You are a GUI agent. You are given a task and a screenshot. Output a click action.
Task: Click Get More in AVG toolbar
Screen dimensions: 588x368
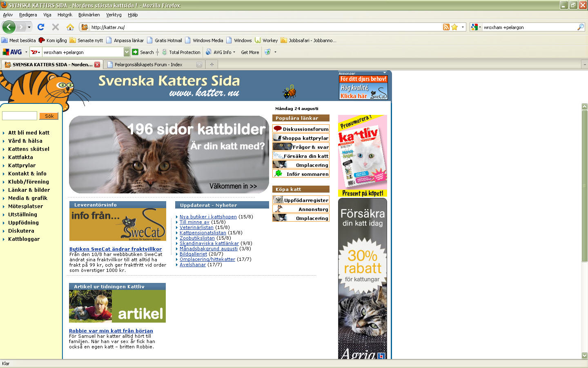coord(250,52)
